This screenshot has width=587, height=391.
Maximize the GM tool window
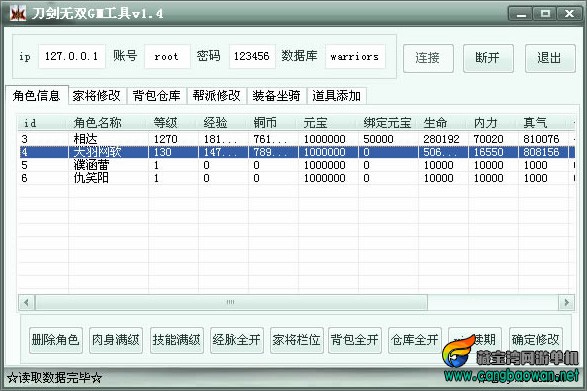pos(545,14)
